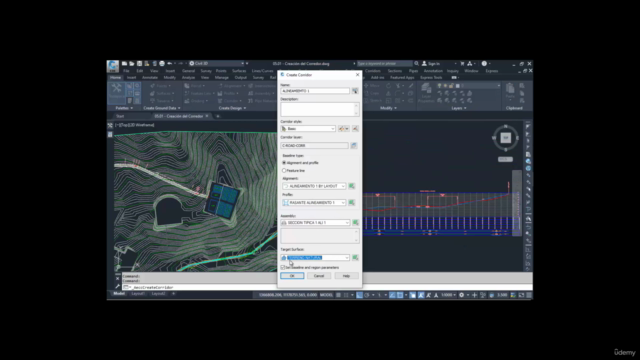Click the Open folder icon in quick access toolbar

pyautogui.click(x=132, y=64)
